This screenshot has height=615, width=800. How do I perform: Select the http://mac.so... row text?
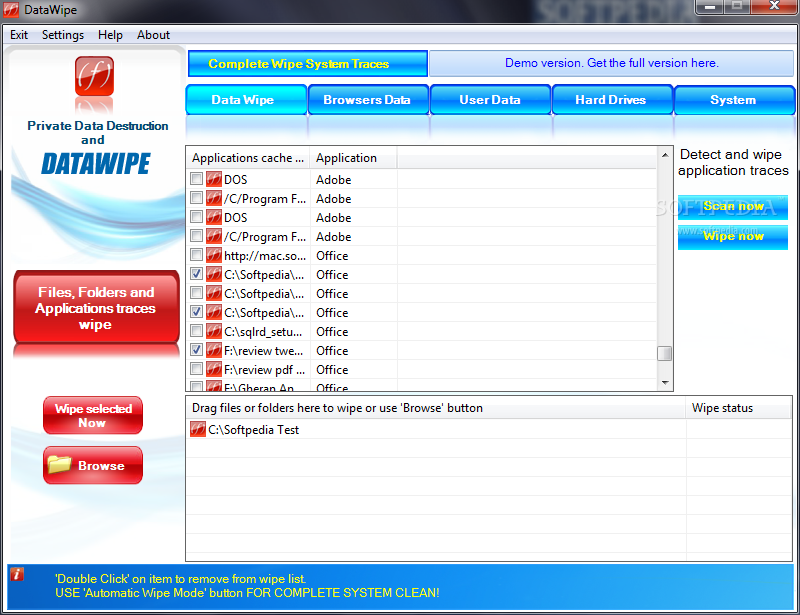pyautogui.click(x=265, y=255)
